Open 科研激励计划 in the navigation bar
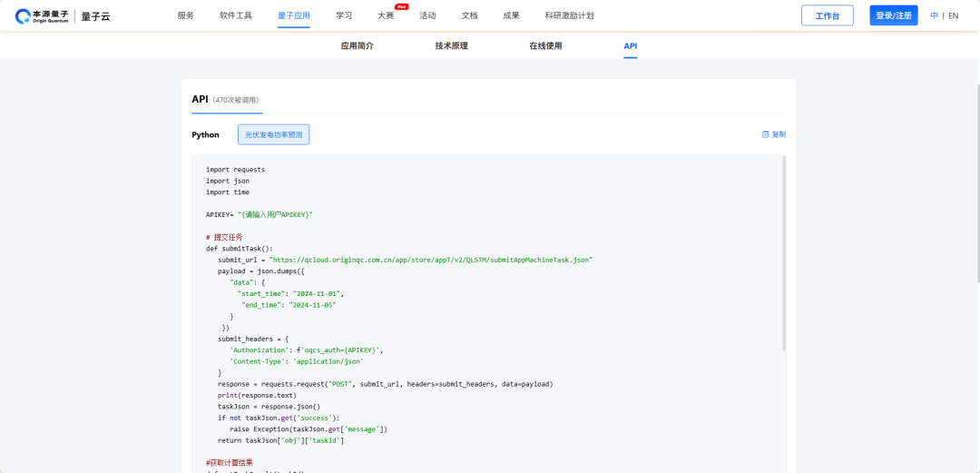This screenshot has width=980, height=473. 569,15
